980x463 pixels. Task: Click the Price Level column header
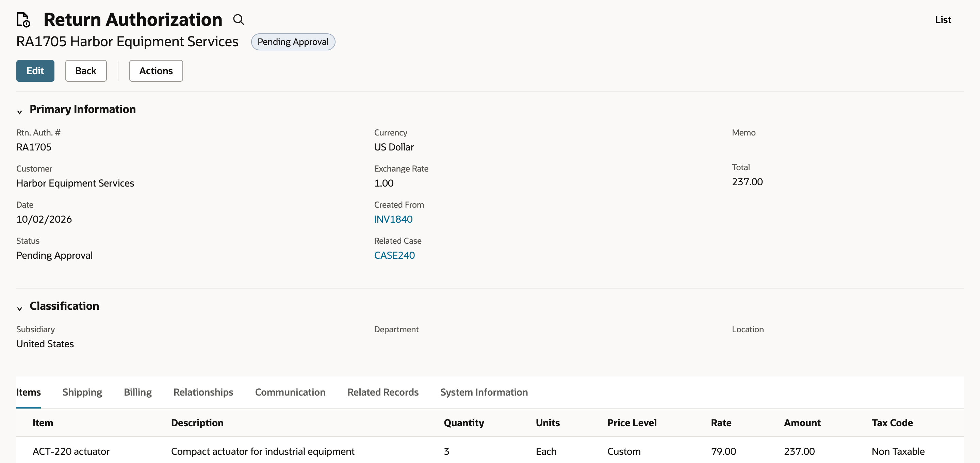pos(632,423)
